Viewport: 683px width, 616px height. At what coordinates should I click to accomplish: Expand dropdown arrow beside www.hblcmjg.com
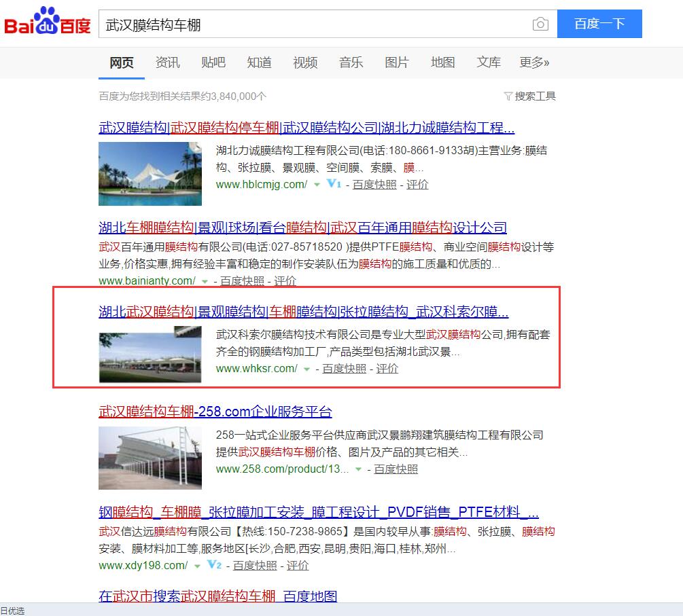click(316, 185)
